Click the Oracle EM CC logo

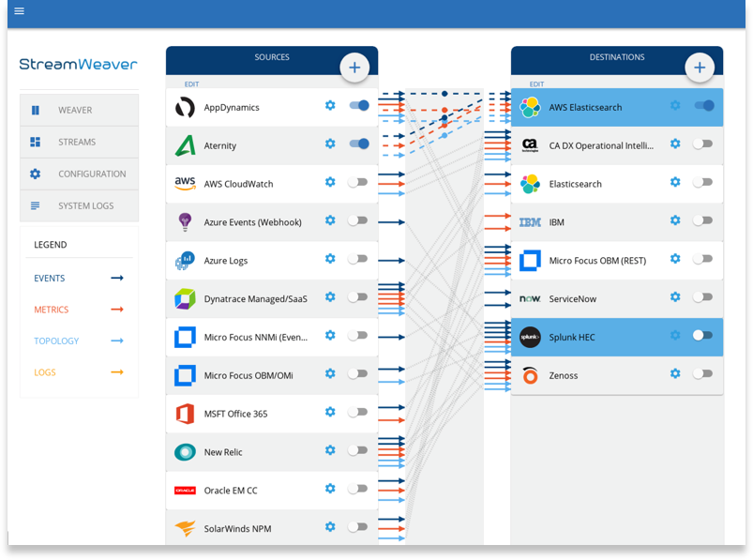tap(185, 489)
